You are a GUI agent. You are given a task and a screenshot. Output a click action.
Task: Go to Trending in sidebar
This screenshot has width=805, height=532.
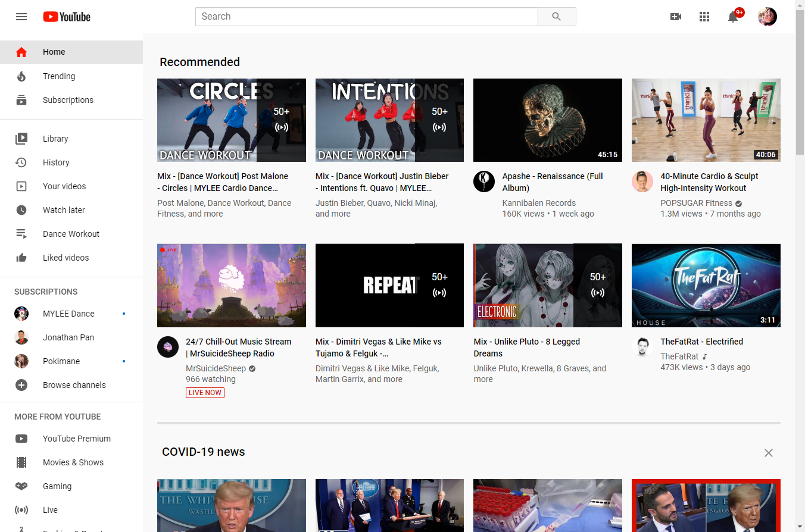[59, 76]
